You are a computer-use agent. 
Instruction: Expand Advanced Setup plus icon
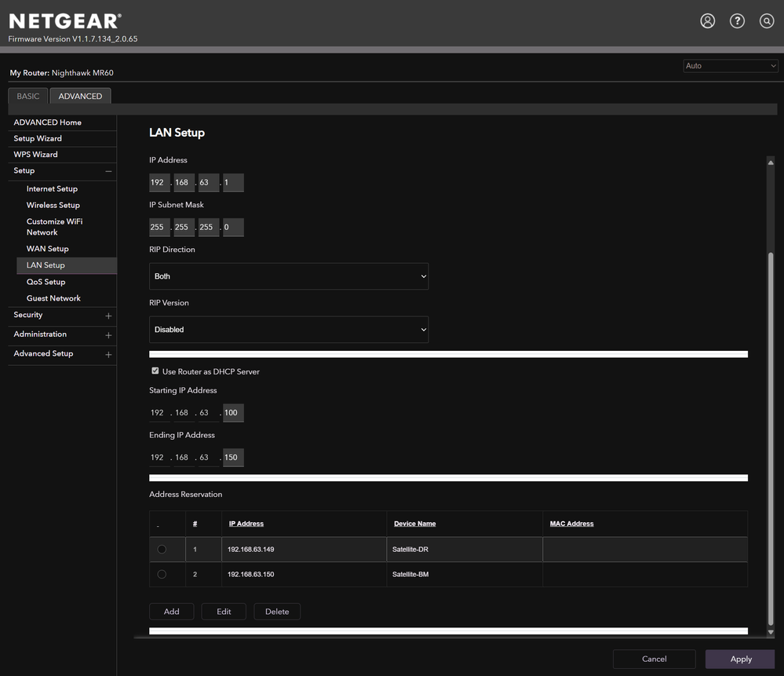(x=108, y=355)
